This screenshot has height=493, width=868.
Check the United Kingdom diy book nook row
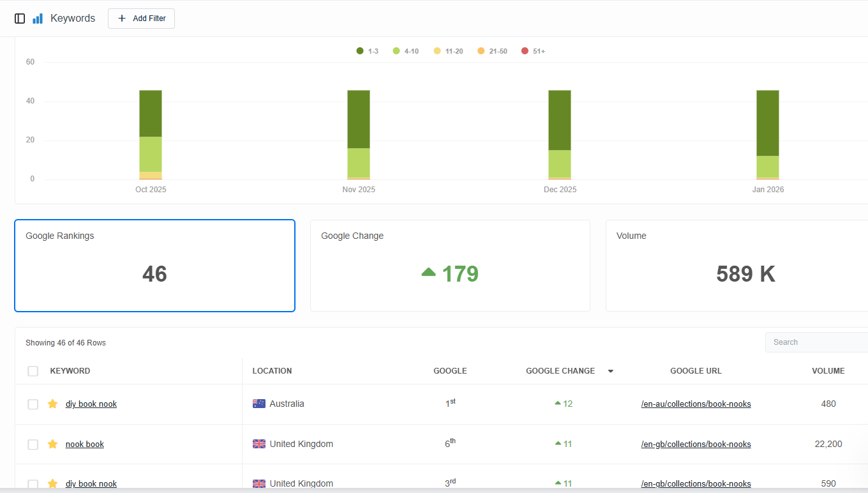(33, 484)
